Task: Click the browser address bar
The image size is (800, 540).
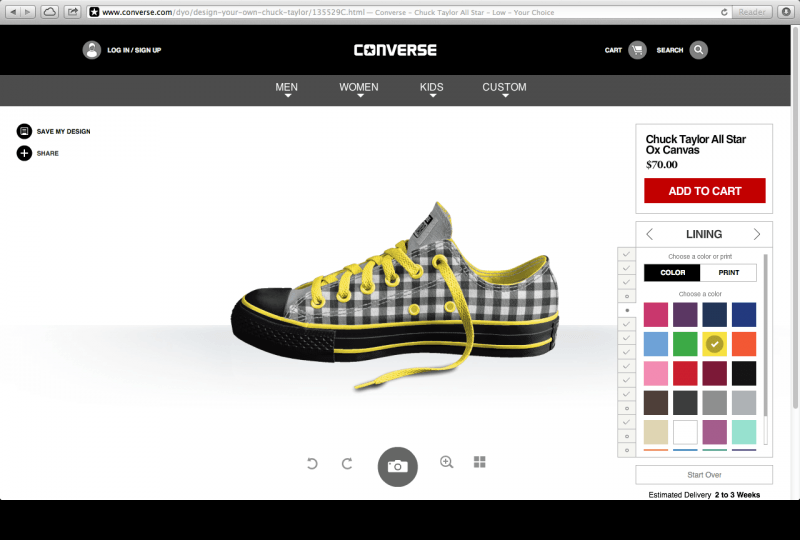Action: point(408,12)
